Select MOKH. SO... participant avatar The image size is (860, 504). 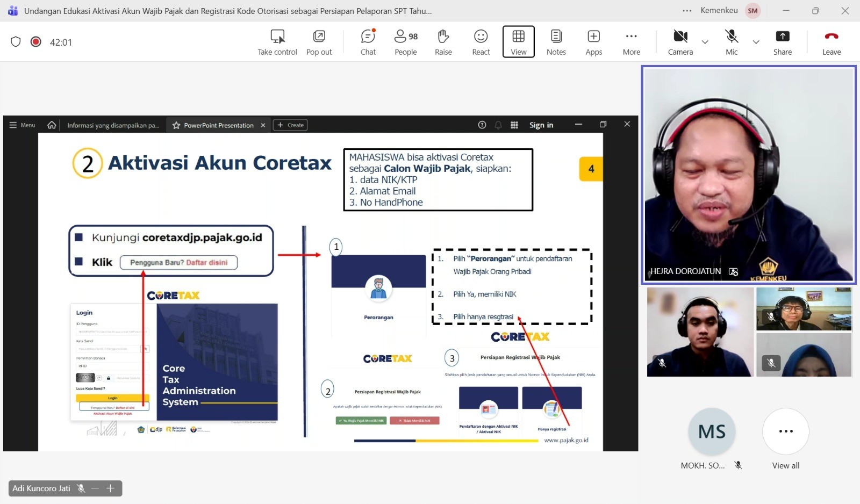[x=712, y=432]
